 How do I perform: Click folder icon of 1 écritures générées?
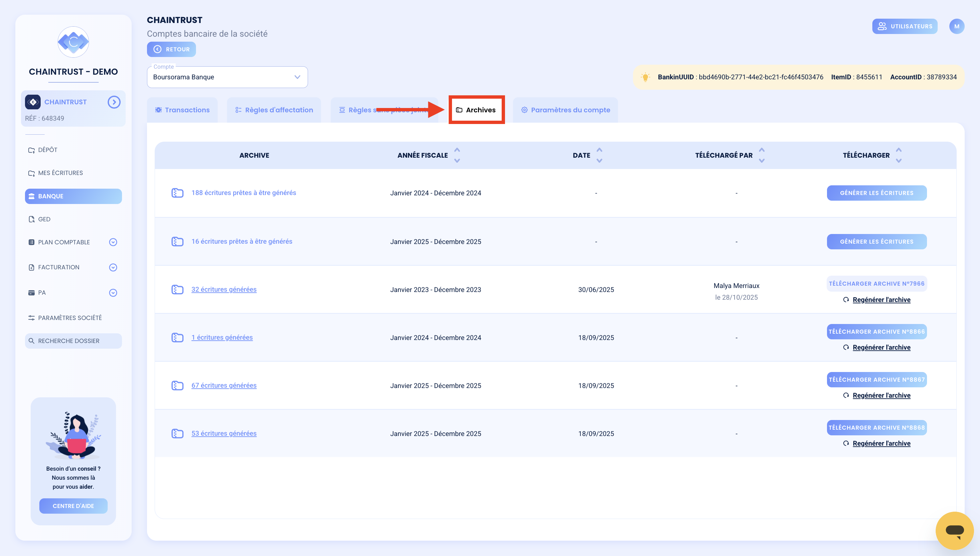coord(177,338)
